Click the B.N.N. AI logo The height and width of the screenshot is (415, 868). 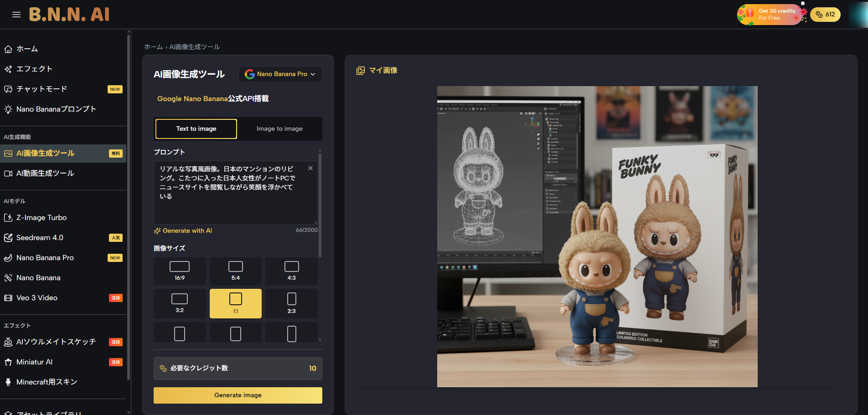pos(69,15)
